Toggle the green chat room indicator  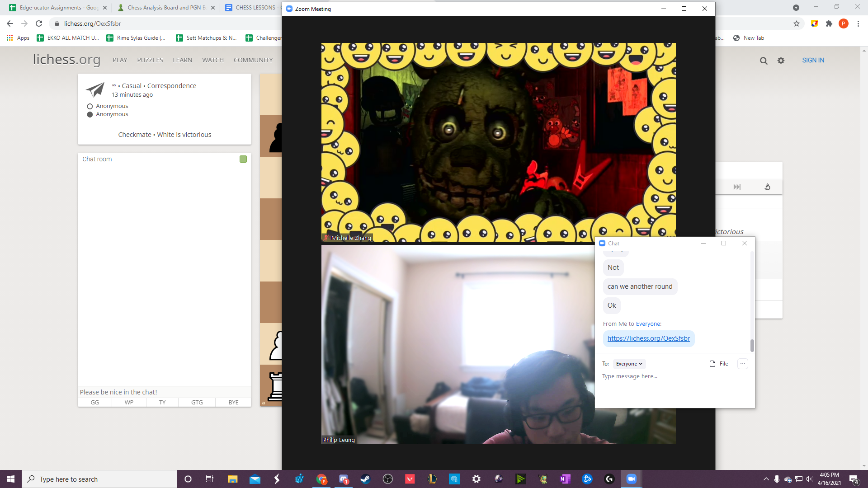[243, 159]
